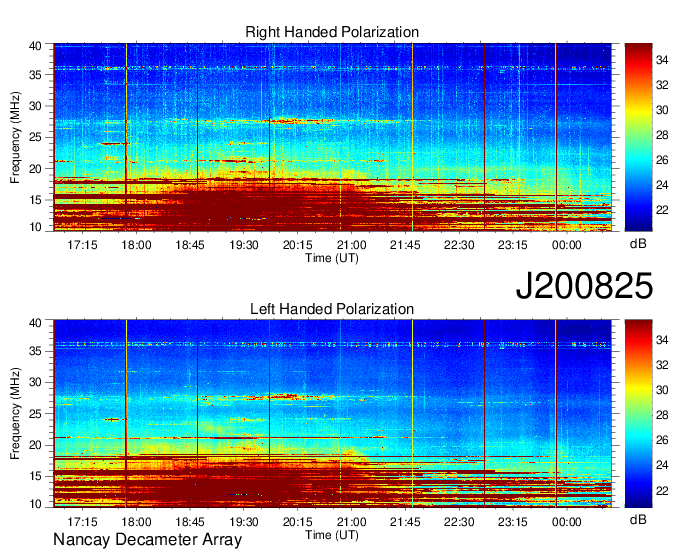The height and width of the screenshot is (552, 680).
Task: Click the 23:15 time tick of Right Handed plot
Action: [x=513, y=245]
